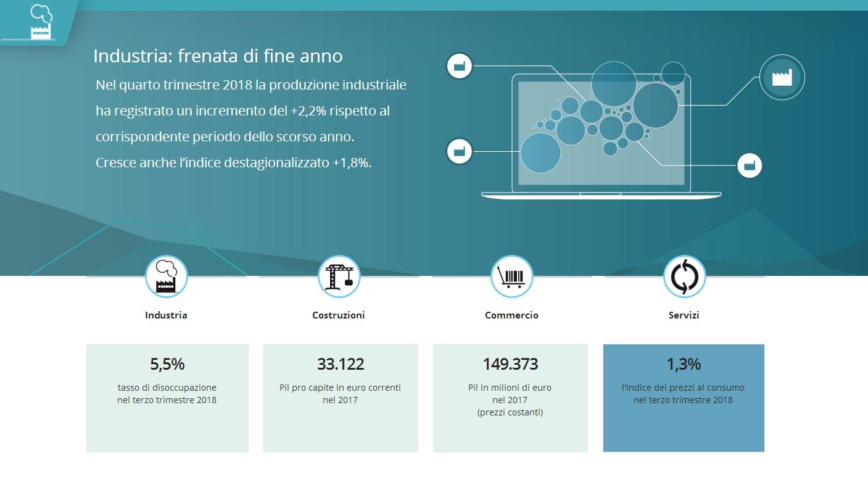Click the Servizi circular arrows icon

(x=684, y=277)
